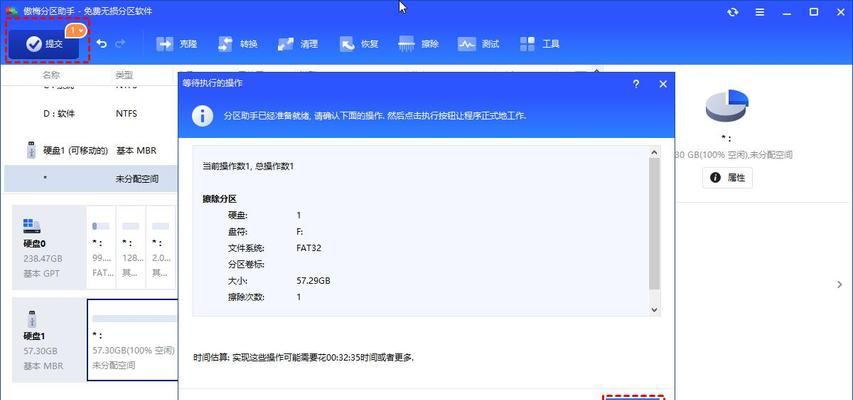Viewport: 853px width, 400px height.
Task: Click the 擦除分区 operation heading
Action: 220,199
